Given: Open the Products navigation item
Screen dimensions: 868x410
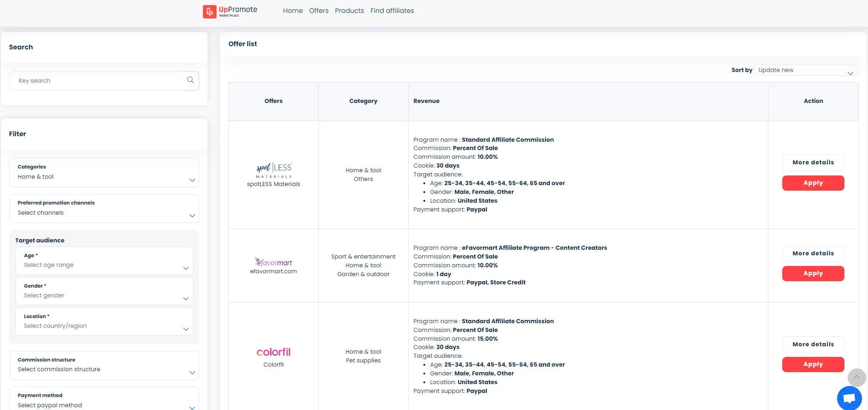Looking at the screenshot, I should coord(349,11).
